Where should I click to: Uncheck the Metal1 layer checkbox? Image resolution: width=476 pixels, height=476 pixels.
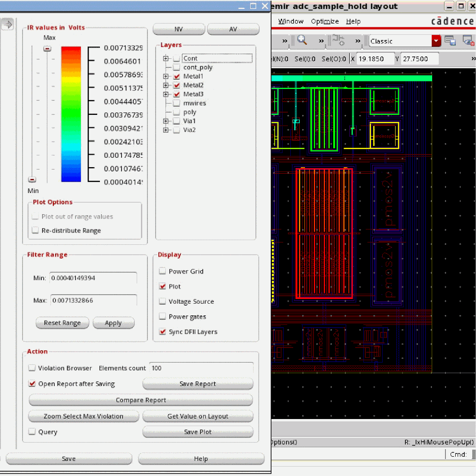[x=177, y=76]
